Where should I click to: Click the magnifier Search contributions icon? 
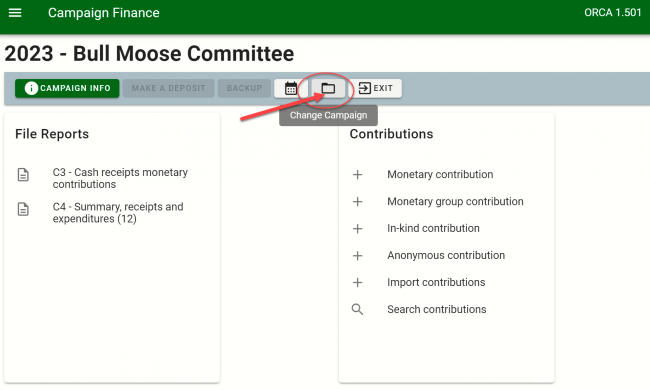point(357,309)
